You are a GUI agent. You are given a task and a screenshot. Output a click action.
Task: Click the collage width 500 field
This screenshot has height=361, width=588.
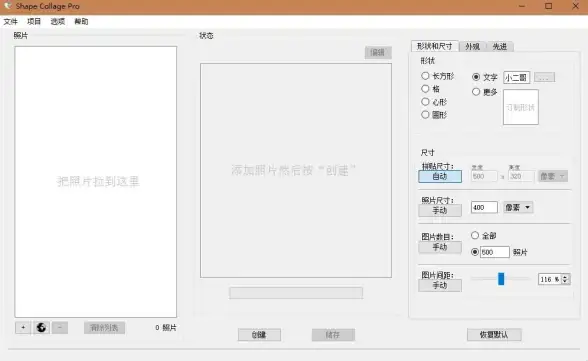click(484, 176)
